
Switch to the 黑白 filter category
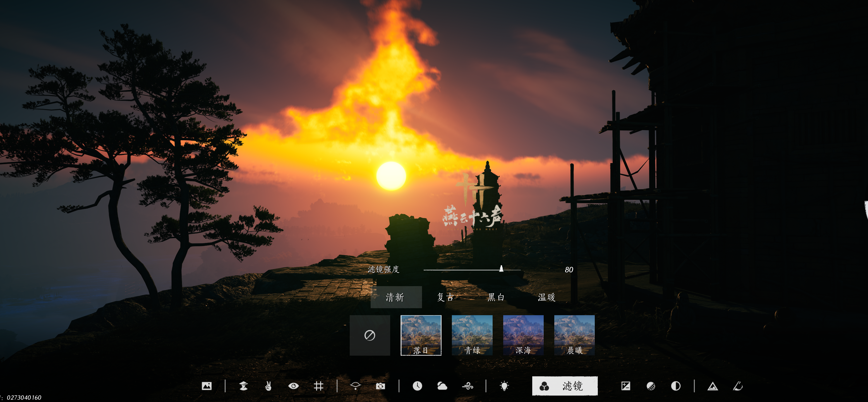point(496,297)
